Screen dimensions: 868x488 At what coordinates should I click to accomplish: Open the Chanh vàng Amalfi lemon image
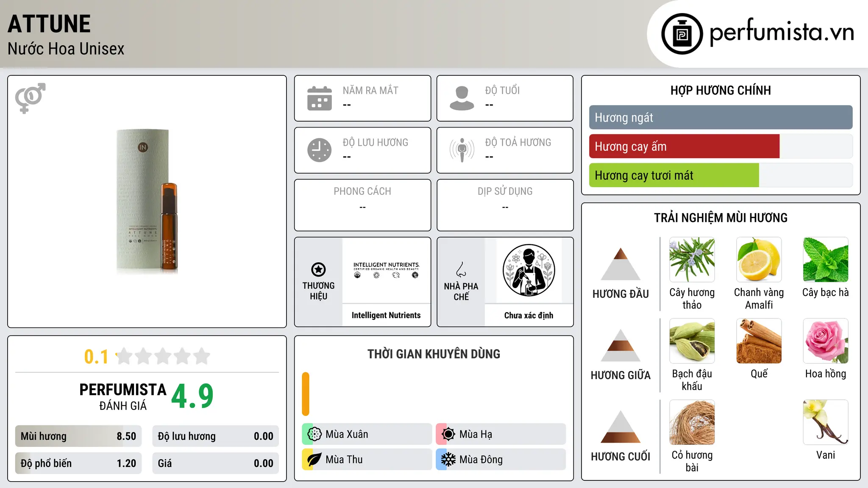point(759,260)
